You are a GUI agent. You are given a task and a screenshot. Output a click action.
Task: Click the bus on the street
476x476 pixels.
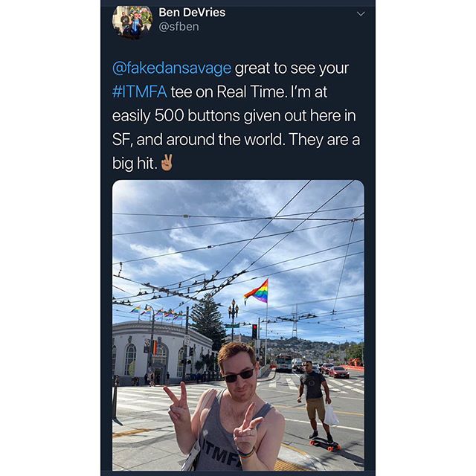click(284, 364)
